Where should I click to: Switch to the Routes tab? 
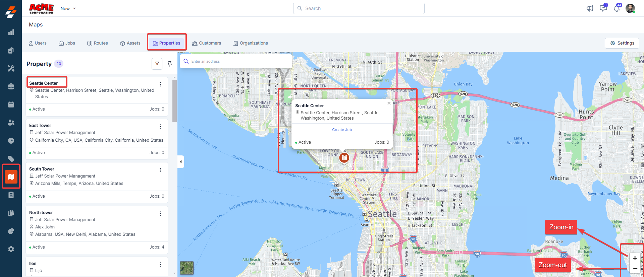pos(98,43)
